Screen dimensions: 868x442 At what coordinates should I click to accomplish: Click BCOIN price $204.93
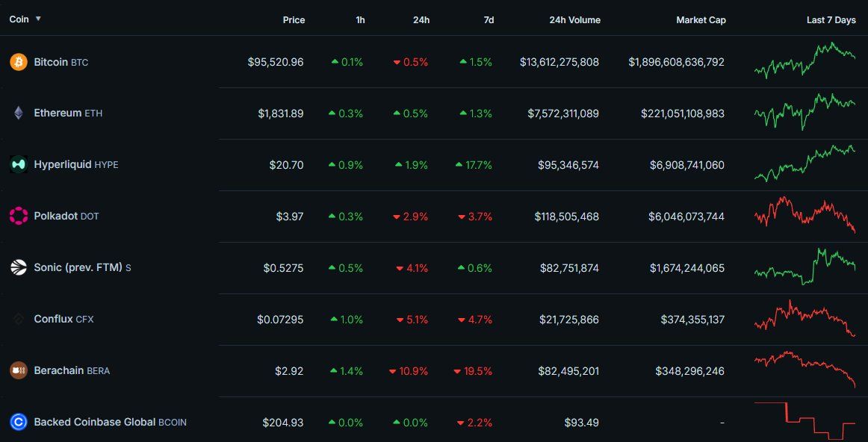283,422
